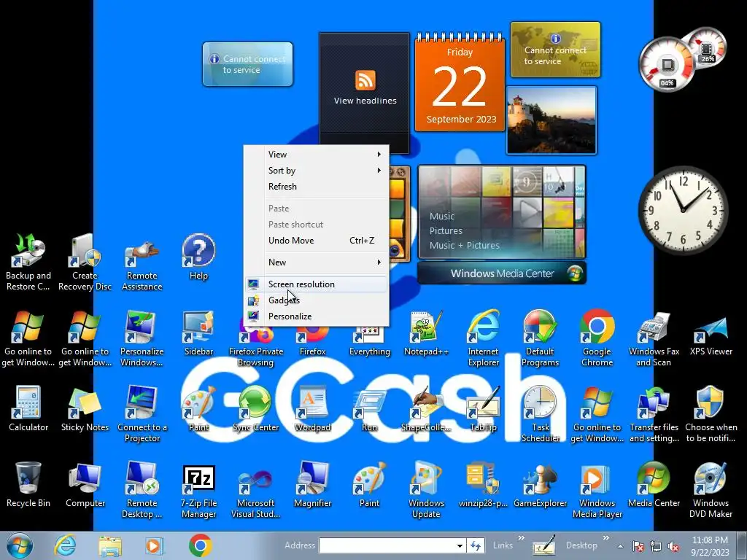Show hidden tray icons arrow
Screen dimensions: 747x560
pos(620,546)
